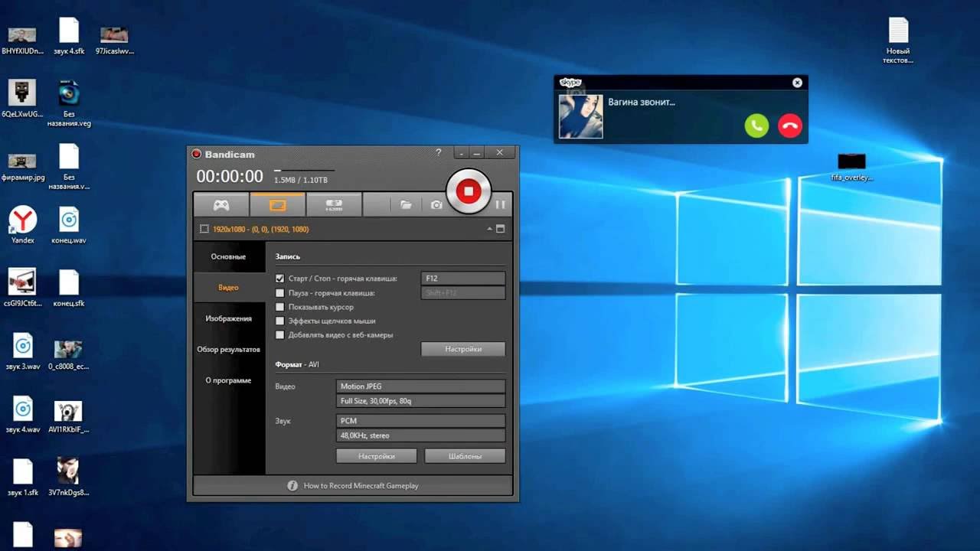This screenshot has height=551, width=980.
Task: Click Настройки button in Запись section
Action: pos(463,349)
